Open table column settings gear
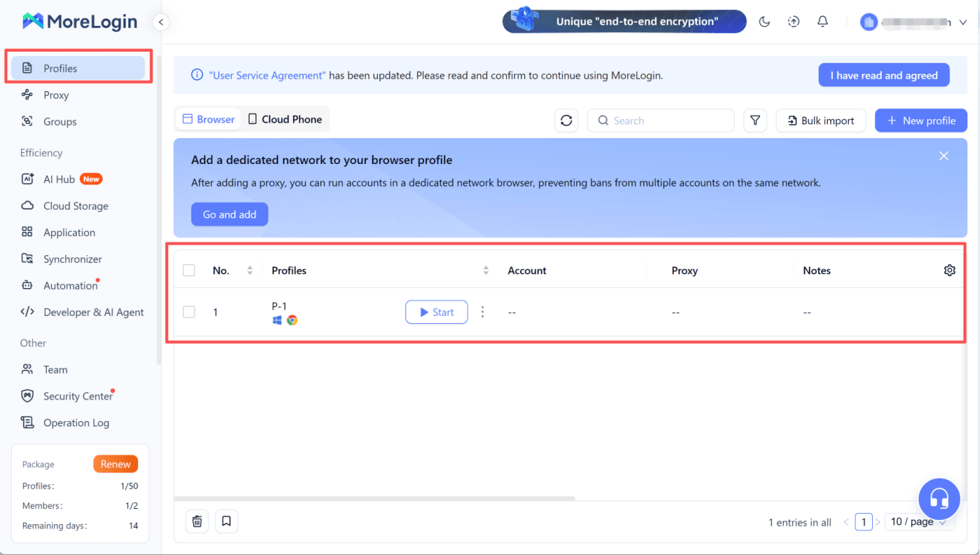The height and width of the screenshot is (555, 980). point(950,270)
